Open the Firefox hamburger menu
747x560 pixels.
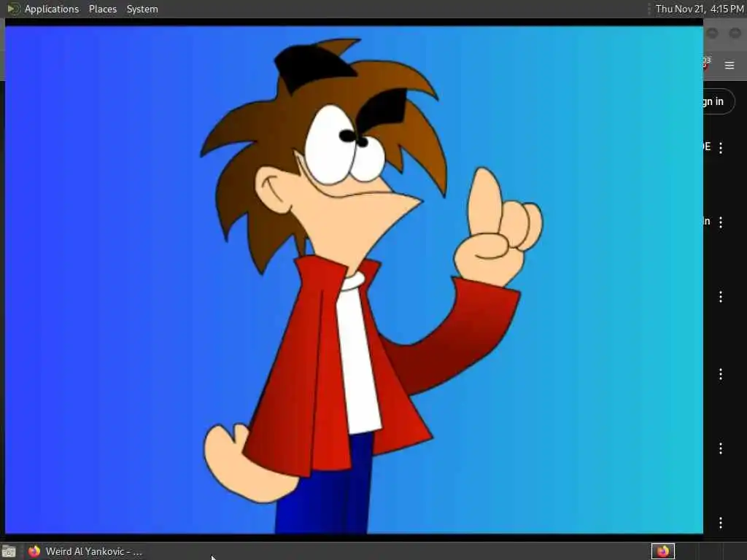[729, 65]
